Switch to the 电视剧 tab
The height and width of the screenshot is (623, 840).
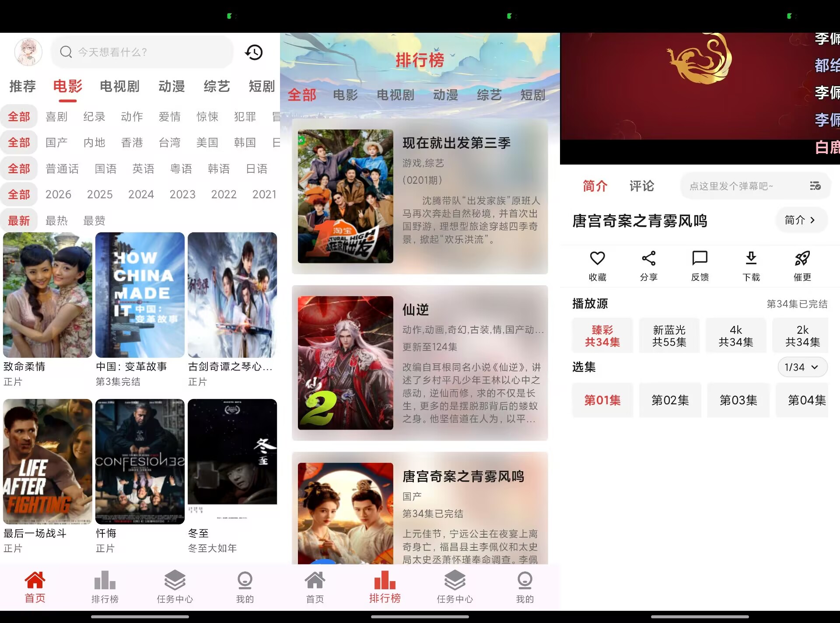119,86
